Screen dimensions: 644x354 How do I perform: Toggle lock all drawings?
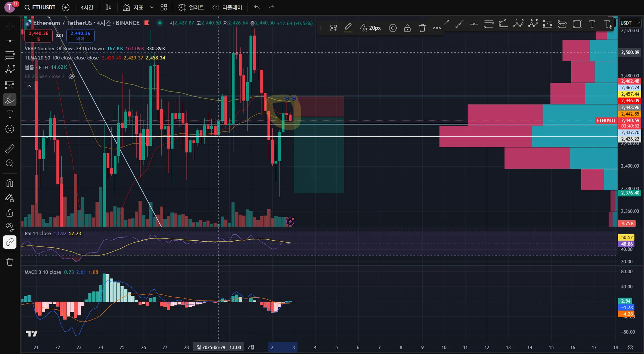(10, 213)
